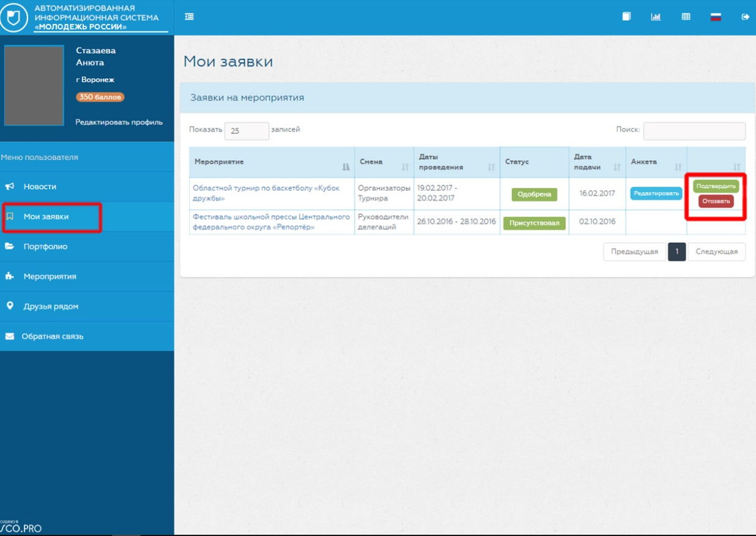Click the Поиск search field
Image resolution: width=756 pixels, height=536 pixels.
click(x=694, y=131)
